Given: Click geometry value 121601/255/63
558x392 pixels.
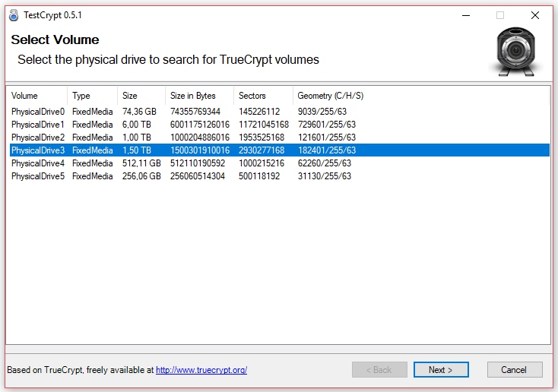Looking at the screenshot, I should (x=327, y=138).
